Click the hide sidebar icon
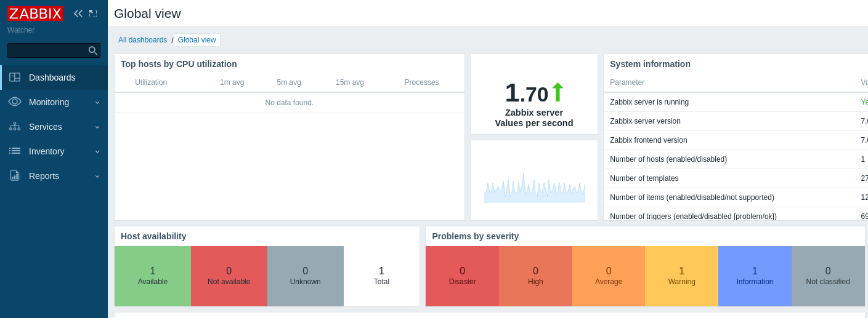868x318 pixels. [93, 14]
